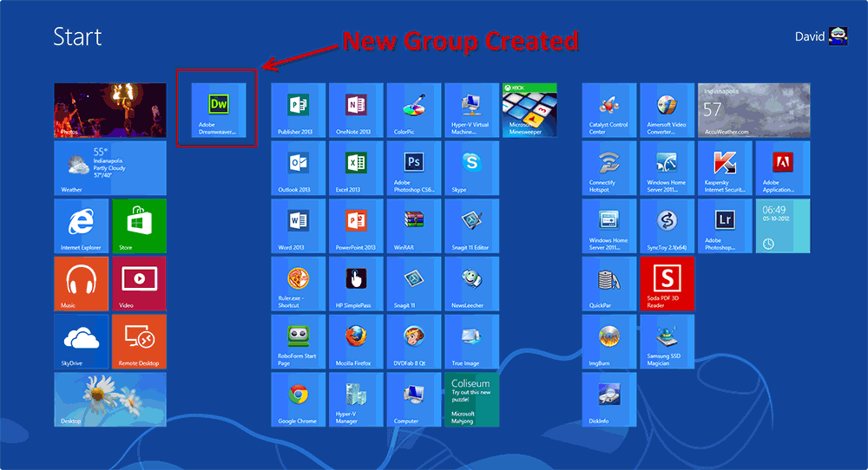Open the green Store tile
Viewport: 868px width, 470px height.
tap(139, 226)
